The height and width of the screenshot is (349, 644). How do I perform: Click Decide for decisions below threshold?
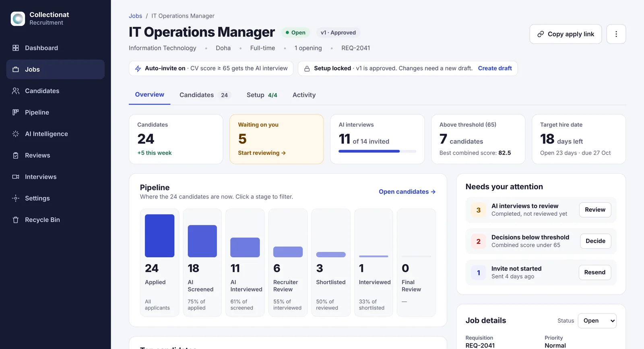pos(596,241)
